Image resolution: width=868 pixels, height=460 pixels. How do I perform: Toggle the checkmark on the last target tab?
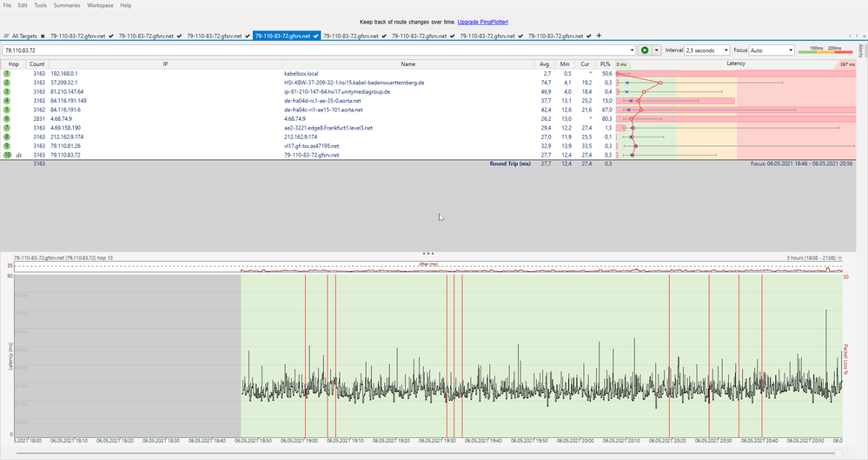tap(590, 36)
